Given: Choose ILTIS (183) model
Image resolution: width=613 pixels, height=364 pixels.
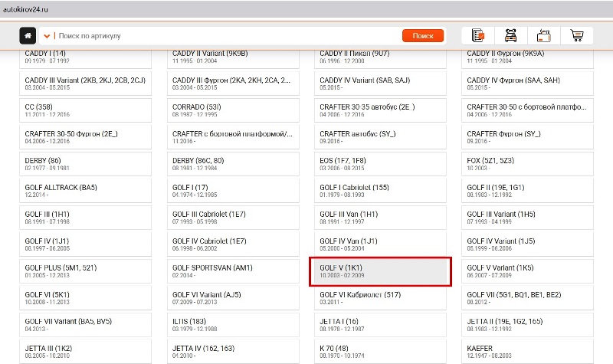Looking at the screenshot, I should pos(233,324).
